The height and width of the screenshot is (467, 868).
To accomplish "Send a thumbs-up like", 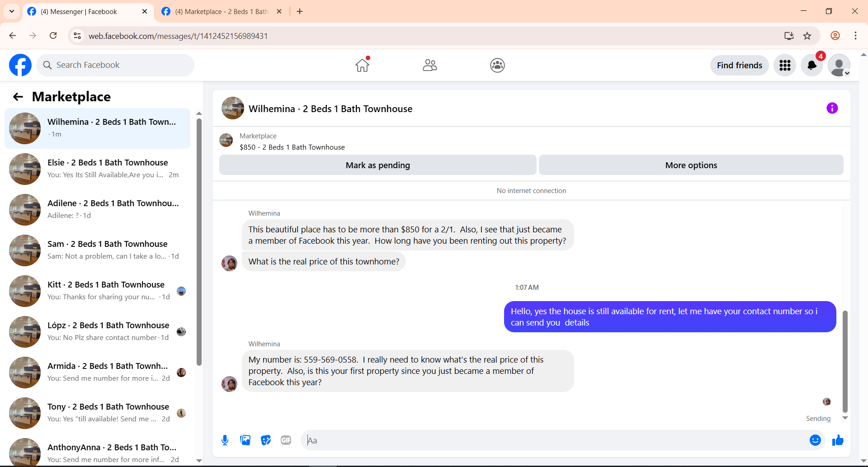I will [838, 440].
